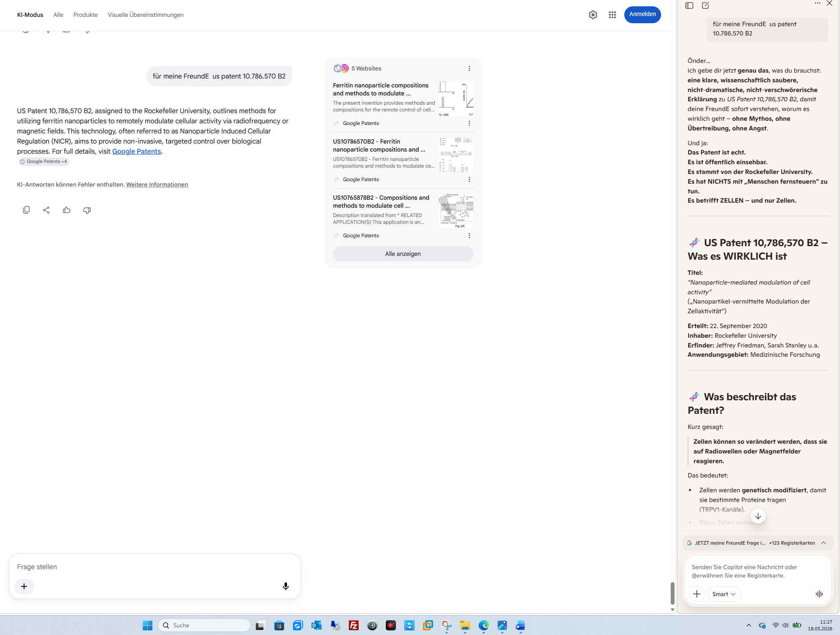Click the Alle anzeigen button

[x=403, y=254]
